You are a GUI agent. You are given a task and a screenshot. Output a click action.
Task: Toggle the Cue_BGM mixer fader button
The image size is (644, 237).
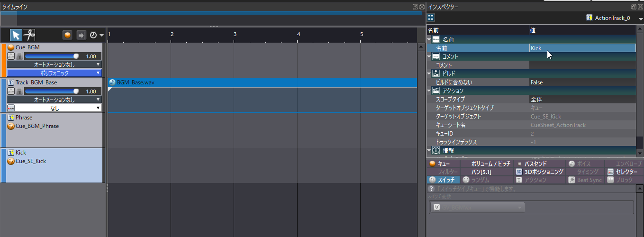(x=19, y=56)
